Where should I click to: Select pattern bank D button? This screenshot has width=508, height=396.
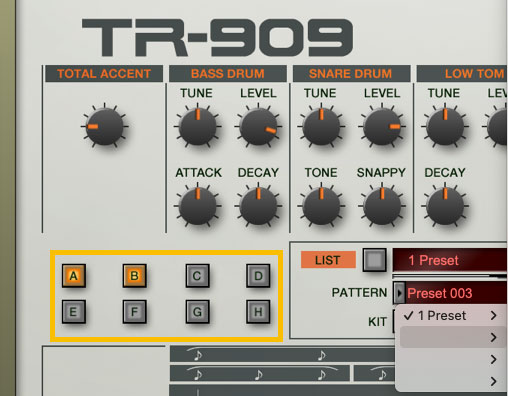pos(258,276)
